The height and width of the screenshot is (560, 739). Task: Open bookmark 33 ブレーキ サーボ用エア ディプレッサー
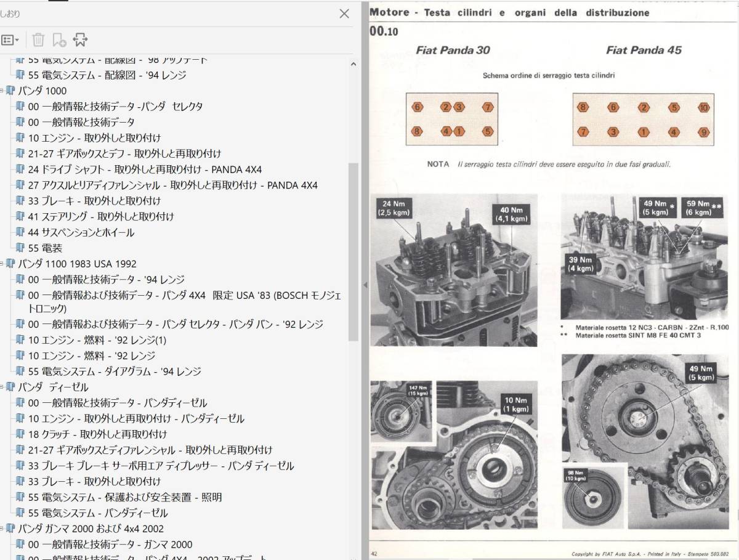161,466
